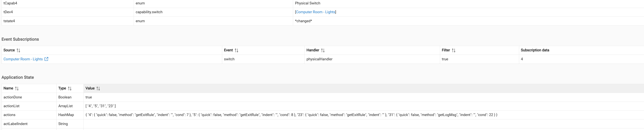The image size is (644, 130).
Task: Sort Application State by Value arrows
Action: pos(98,88)
